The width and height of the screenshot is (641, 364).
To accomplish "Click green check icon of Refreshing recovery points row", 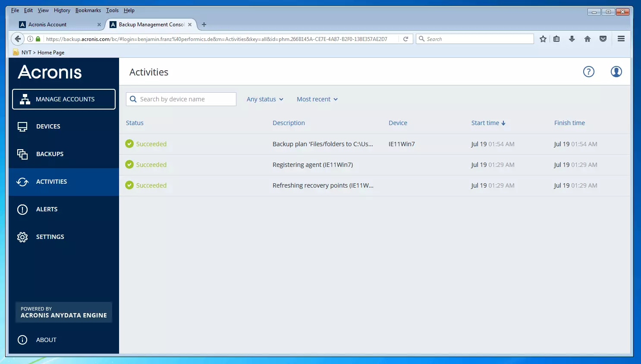I will click(129, 185).
